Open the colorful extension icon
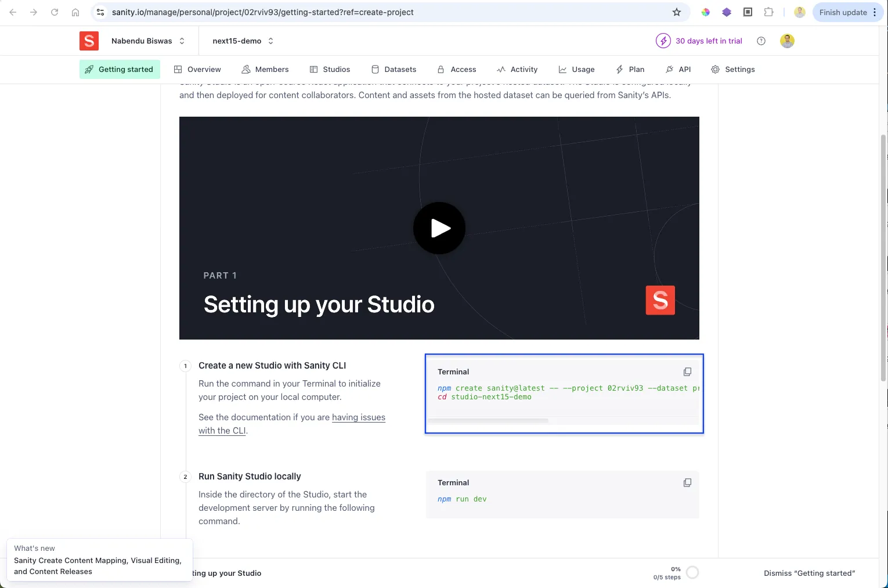888x588 pixels. point(706,12)
